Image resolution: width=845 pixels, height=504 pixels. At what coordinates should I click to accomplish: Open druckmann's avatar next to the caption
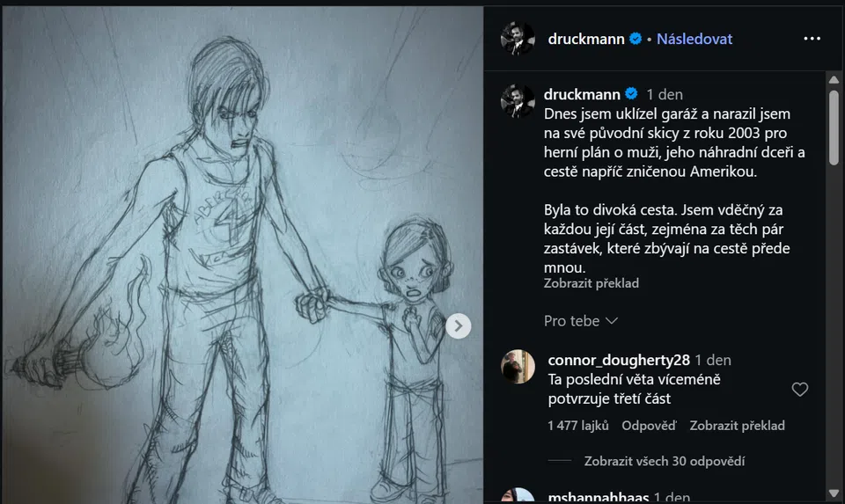(518, 100)
